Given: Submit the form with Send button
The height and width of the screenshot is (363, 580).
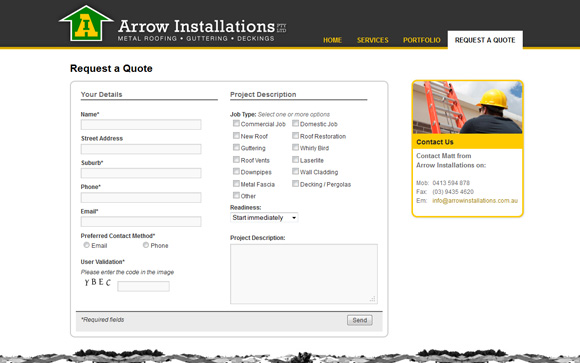Looking at the screenshot, I should pos(360,320).
